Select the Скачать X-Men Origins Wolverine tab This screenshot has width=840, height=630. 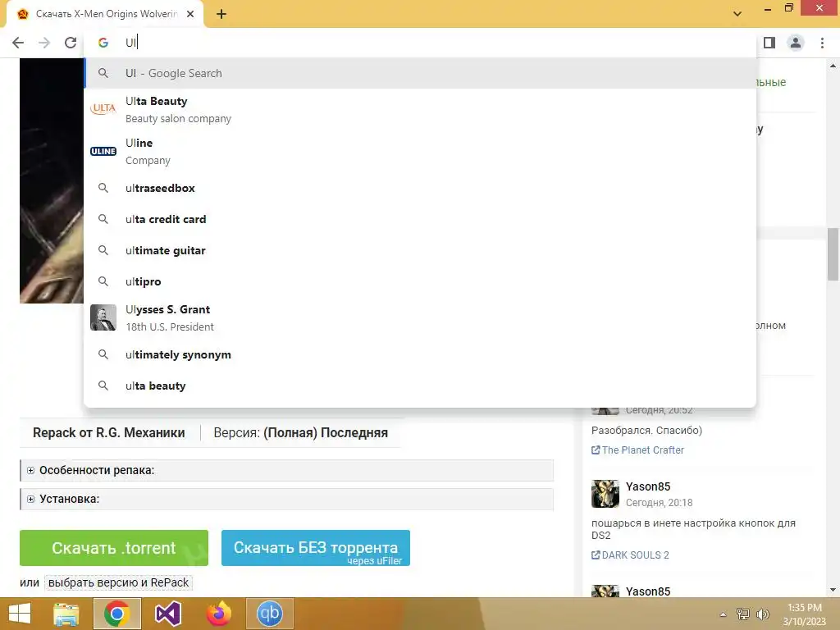[105, 15]
